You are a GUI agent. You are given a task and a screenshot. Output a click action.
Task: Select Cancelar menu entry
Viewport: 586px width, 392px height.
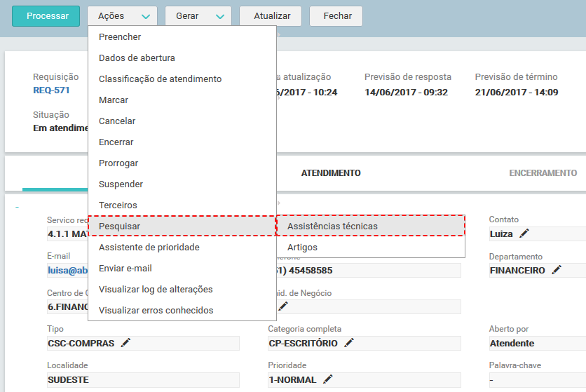182,121
